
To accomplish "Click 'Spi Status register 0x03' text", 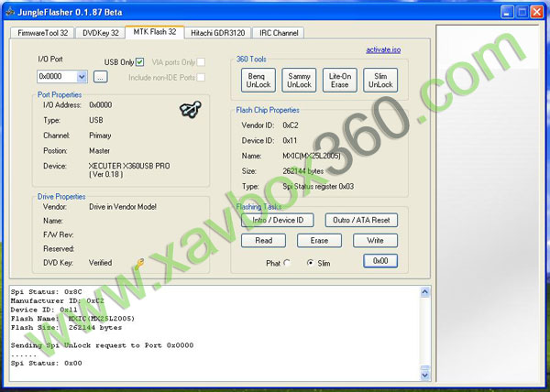I will point(318,186).
